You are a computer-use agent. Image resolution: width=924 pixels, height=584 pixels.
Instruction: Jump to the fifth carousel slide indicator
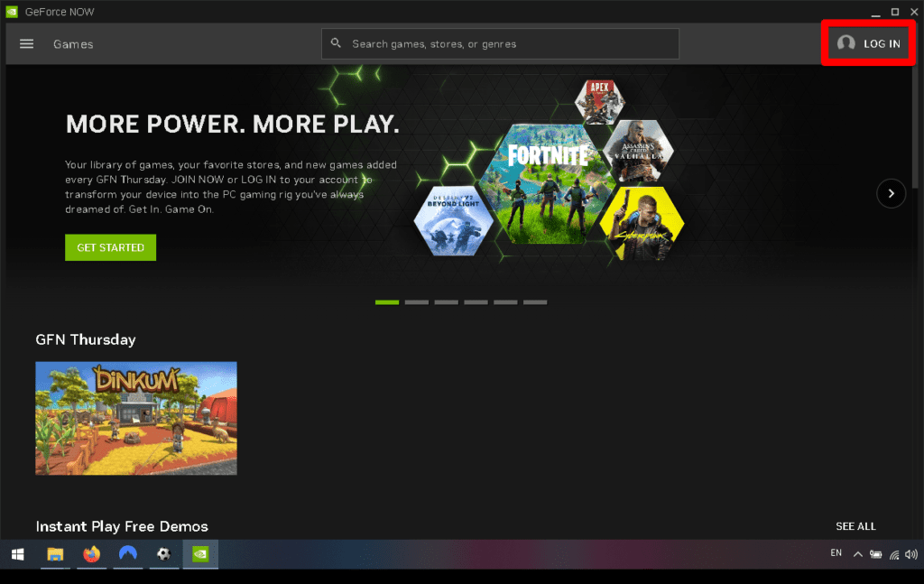coord(505,302)
